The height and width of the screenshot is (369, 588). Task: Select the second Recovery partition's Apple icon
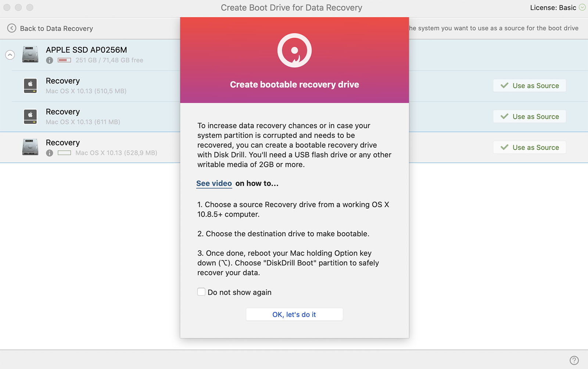coord(31,116)
